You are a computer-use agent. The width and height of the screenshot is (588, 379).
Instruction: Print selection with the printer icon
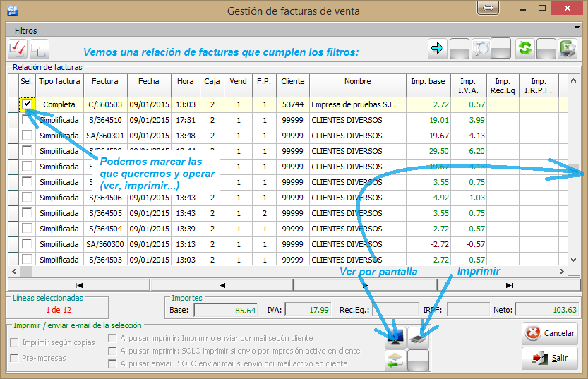click(x=418, y=337)
